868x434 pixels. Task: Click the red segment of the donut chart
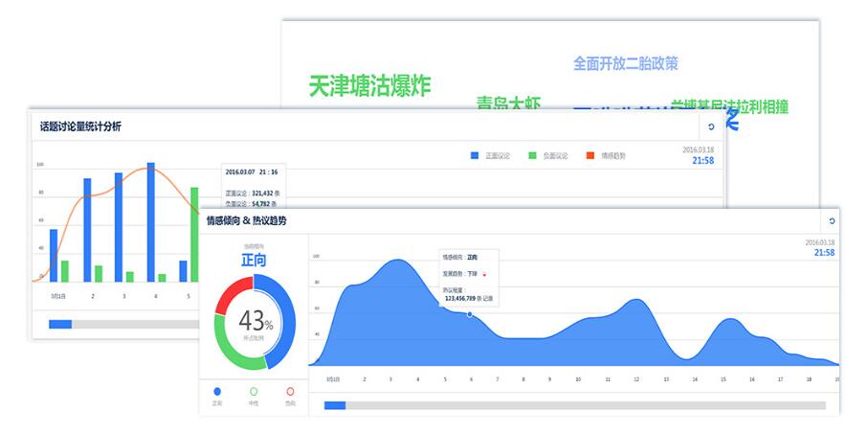pos(232,292)
